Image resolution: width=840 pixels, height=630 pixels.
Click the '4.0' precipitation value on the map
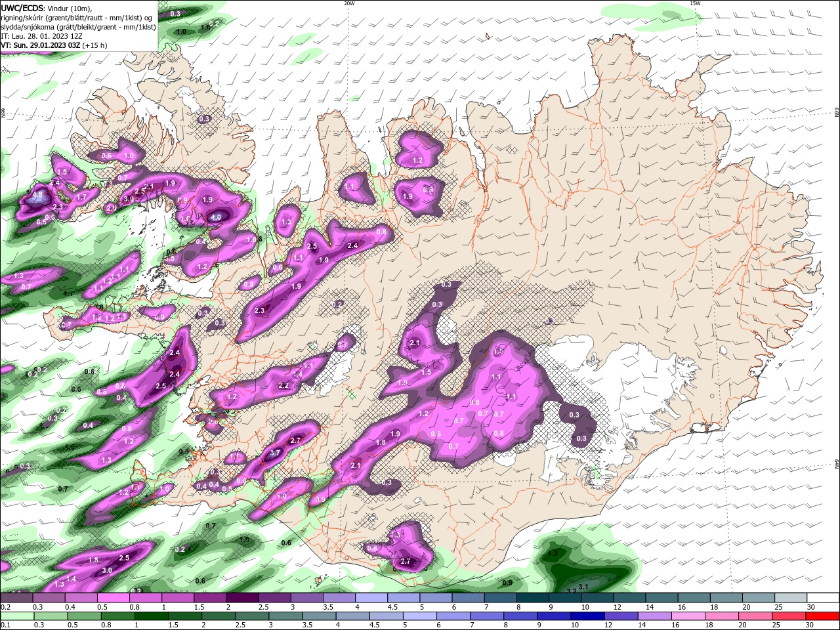[x=216, y=217]
